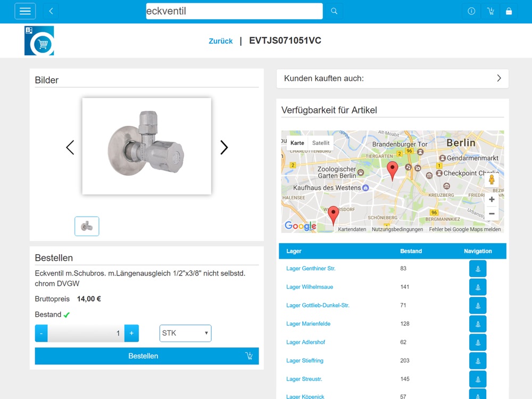
Task: Open the hamburger menu
Action: [x=25, y=11]
